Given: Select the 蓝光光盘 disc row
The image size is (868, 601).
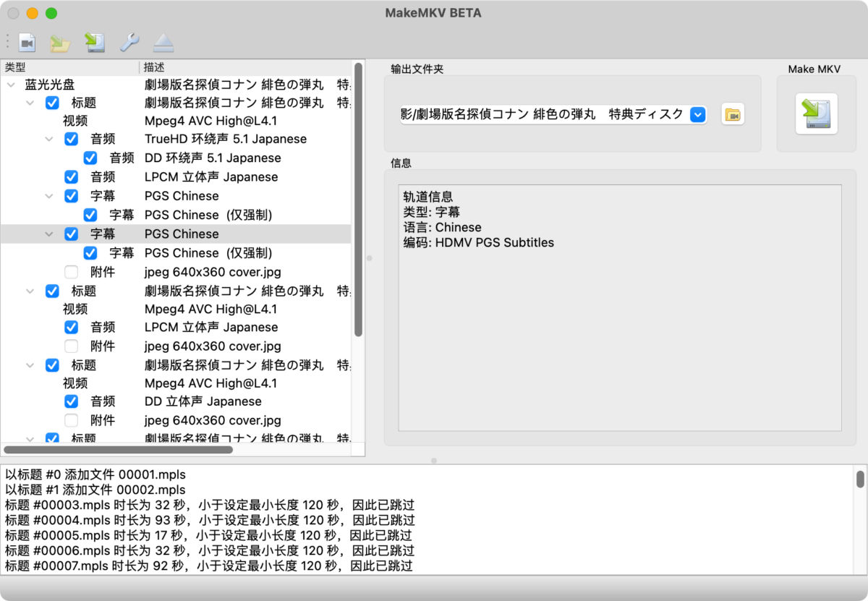Looking at the screenshot, I should pyautogui.click(x=176, y=84).
